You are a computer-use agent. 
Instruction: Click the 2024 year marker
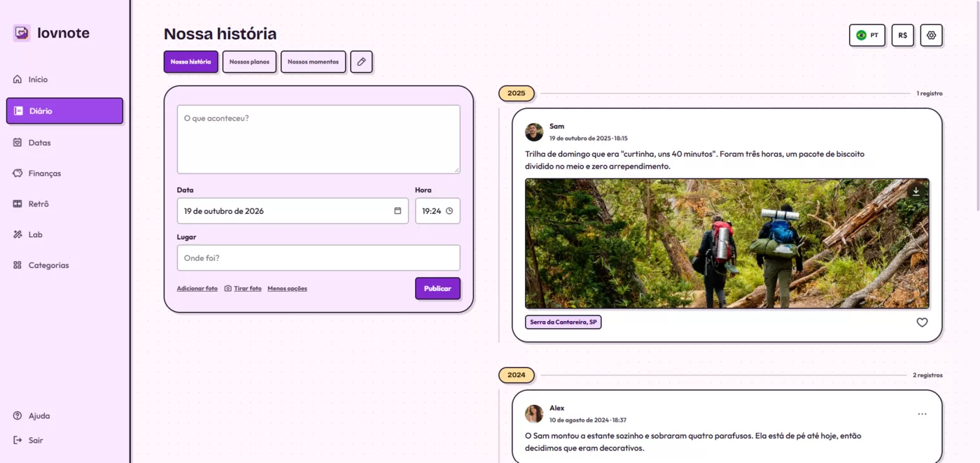517,375
